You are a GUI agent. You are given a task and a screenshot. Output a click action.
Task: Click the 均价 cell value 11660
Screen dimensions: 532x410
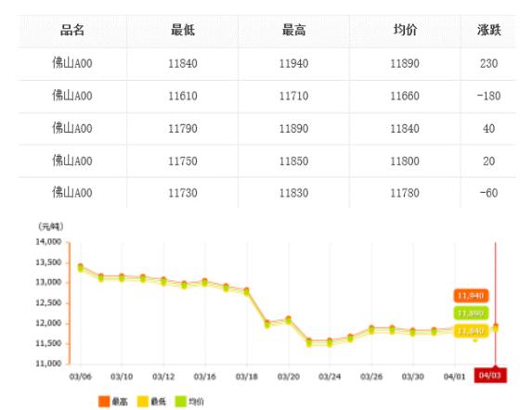tap(405, 96)
